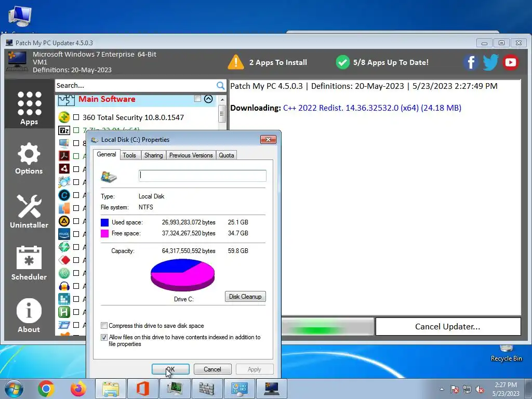Screen dimensions: 532x399
Task: Click the Disk Cleanup button
Action: (245, 297)
